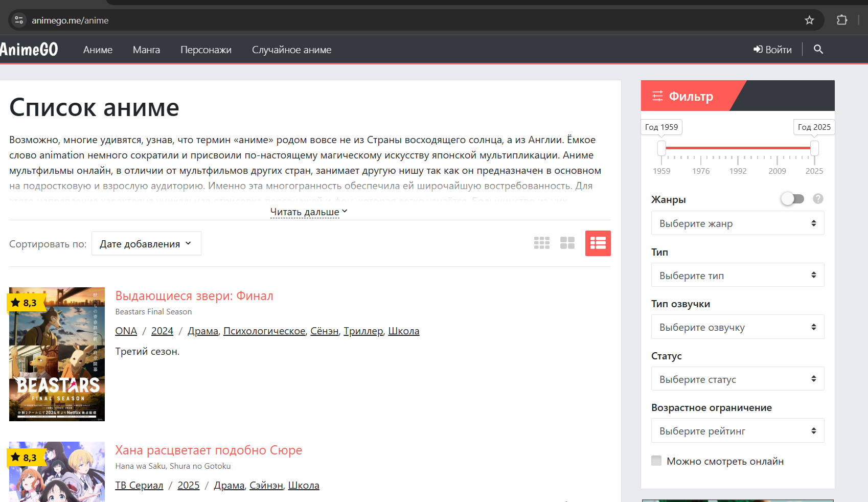Click the Драма link in Beastars row
The image size is (868, 502).
pyautogui.click(x=203, y=331)
